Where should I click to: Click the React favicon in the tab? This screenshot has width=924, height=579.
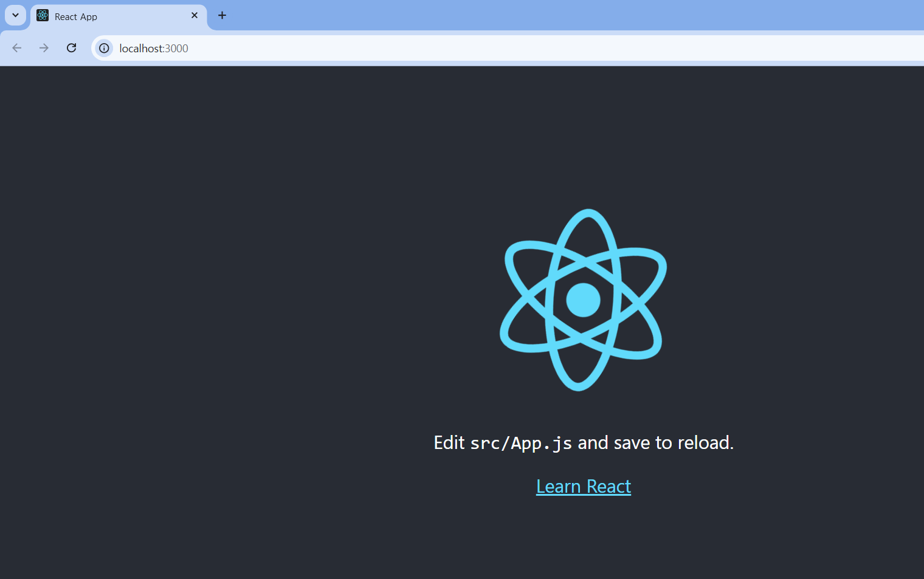point(43,16)
